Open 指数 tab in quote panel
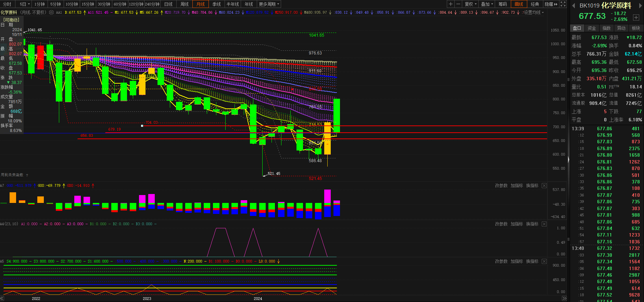Screen dimensions: 644x302 (x=606, y=28)
